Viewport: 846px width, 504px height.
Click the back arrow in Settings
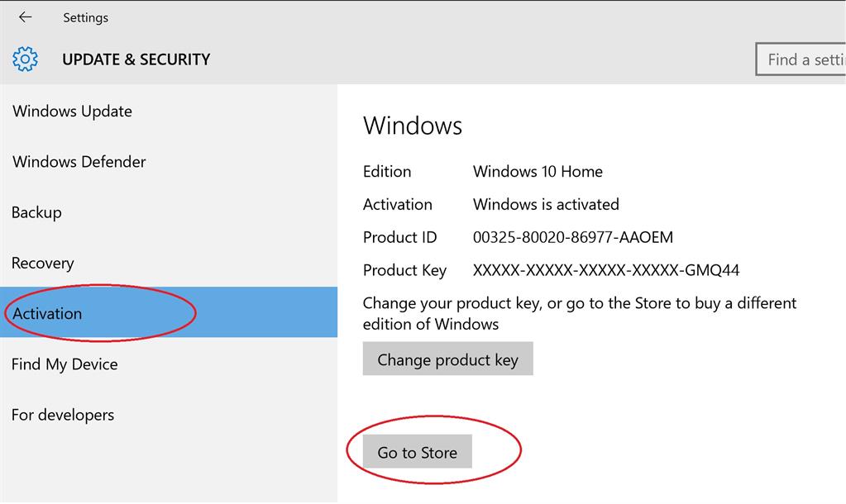tap(25, 17)
